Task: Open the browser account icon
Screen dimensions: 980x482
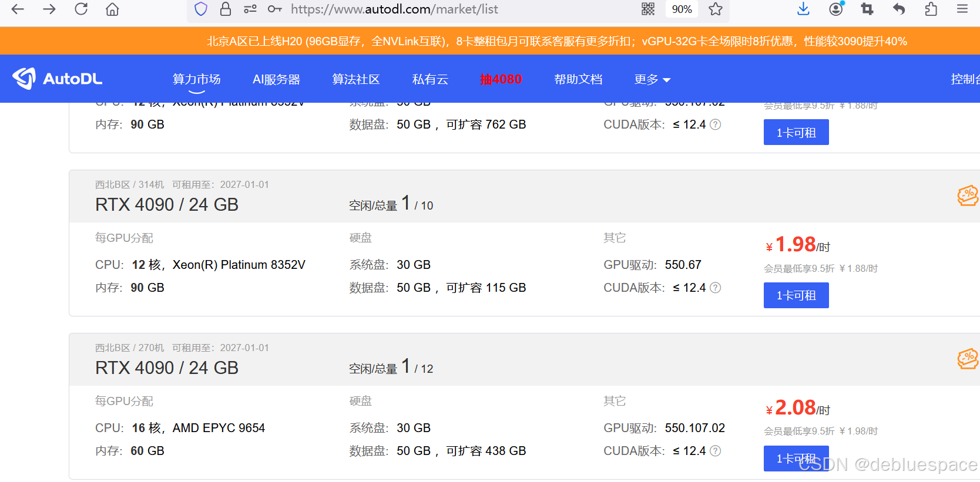Action: [836, 9]
